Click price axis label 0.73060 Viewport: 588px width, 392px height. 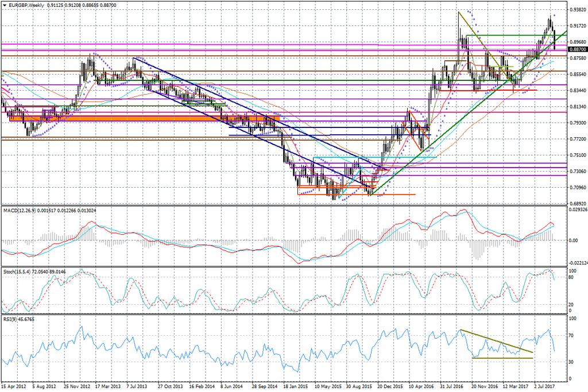pos(578,171)
